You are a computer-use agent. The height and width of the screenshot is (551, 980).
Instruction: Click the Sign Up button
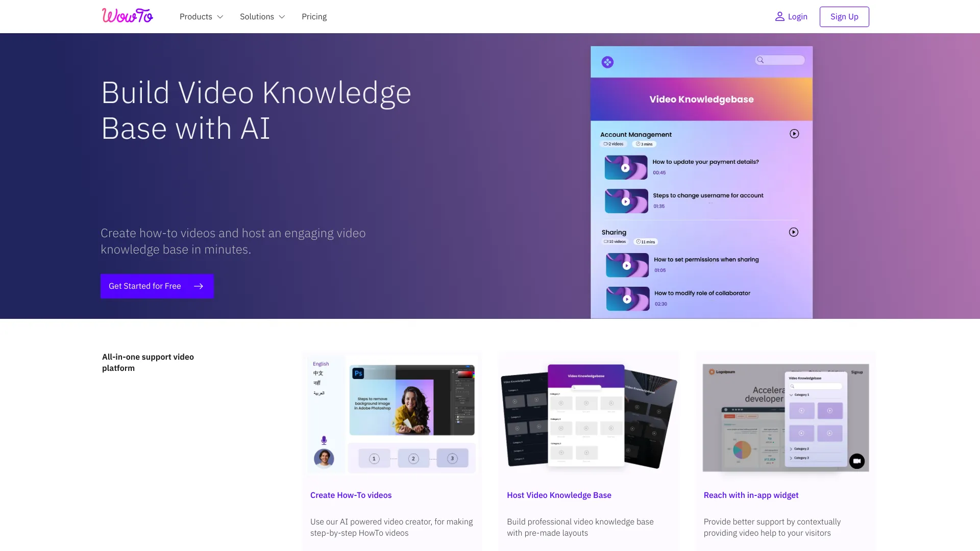844,16
